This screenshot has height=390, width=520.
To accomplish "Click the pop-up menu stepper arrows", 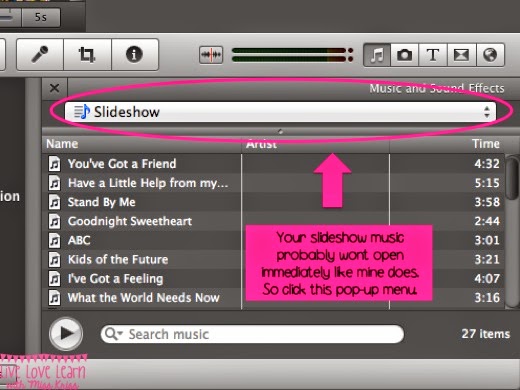I will (x=487, y=112).
